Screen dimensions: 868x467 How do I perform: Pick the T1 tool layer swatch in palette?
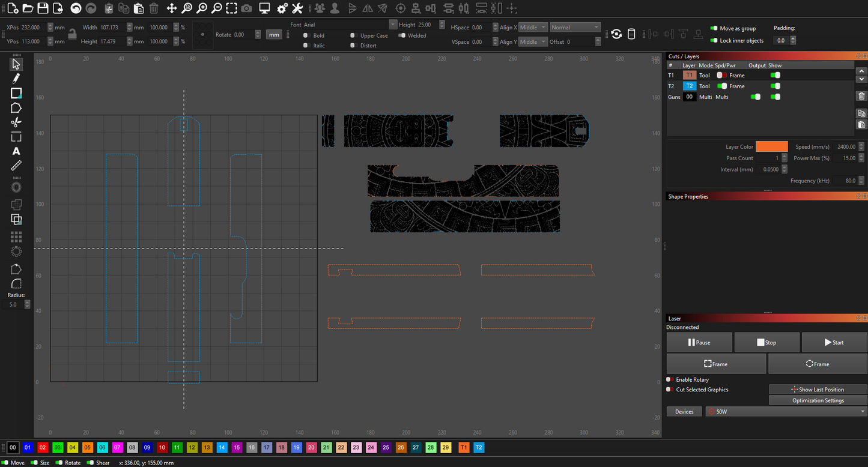pyautogui.click(x=464, y=447)
